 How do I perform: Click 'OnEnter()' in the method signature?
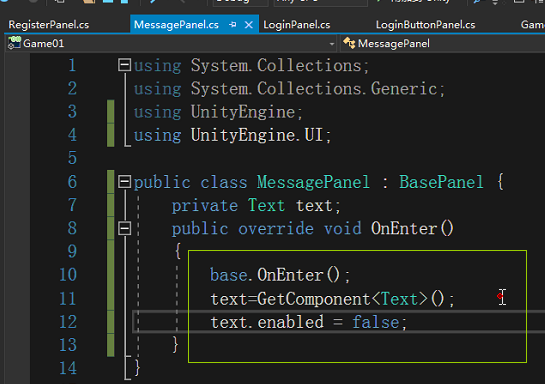pos(412,229)
